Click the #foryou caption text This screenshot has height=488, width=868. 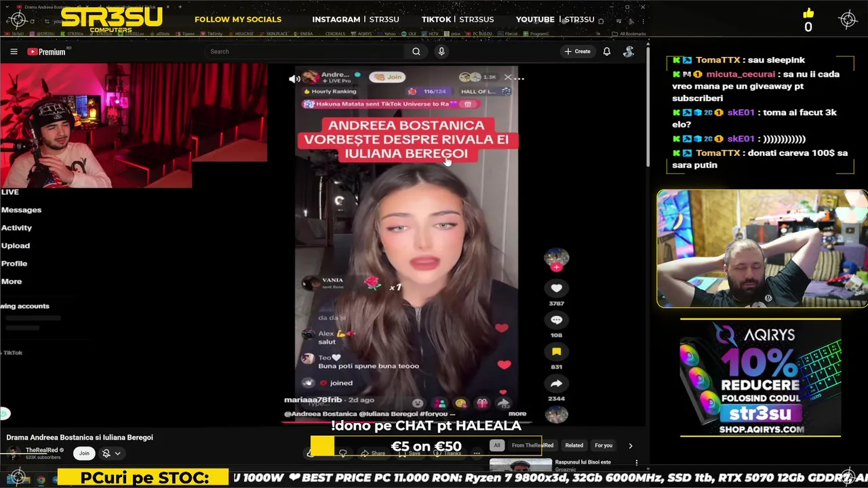click(434, 413)
